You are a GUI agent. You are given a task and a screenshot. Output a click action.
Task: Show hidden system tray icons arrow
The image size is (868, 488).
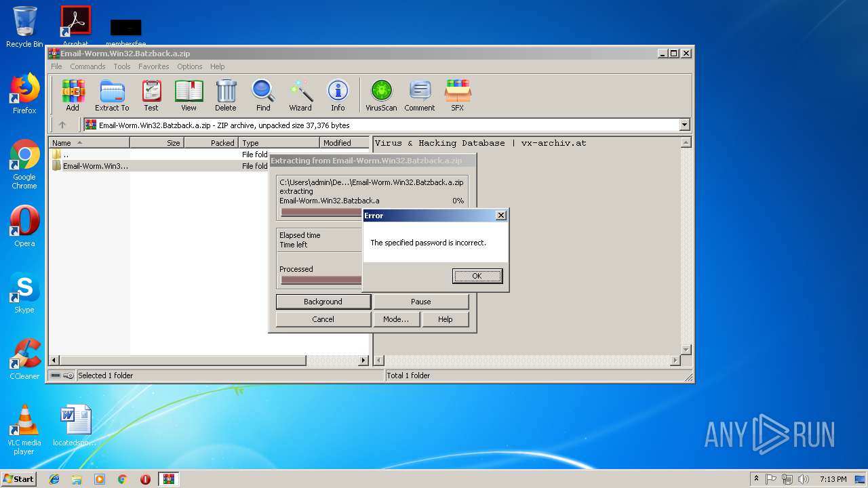click(757, 479)
